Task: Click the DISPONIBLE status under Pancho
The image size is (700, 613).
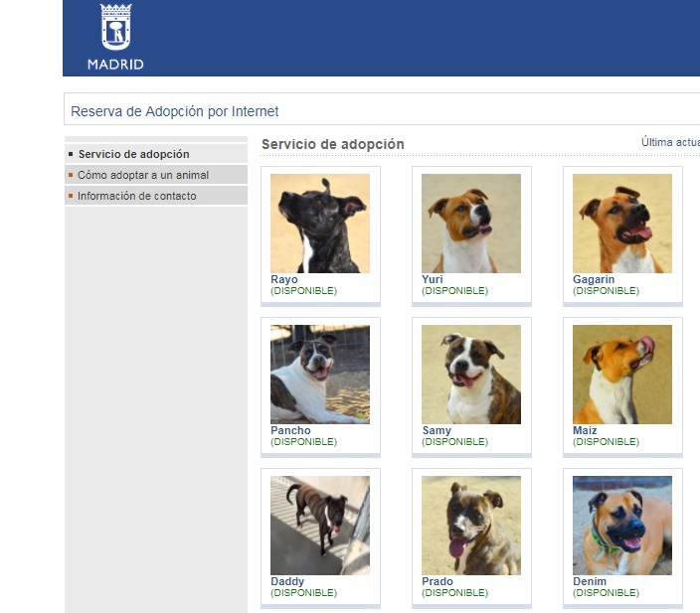Action: point(303,442)
